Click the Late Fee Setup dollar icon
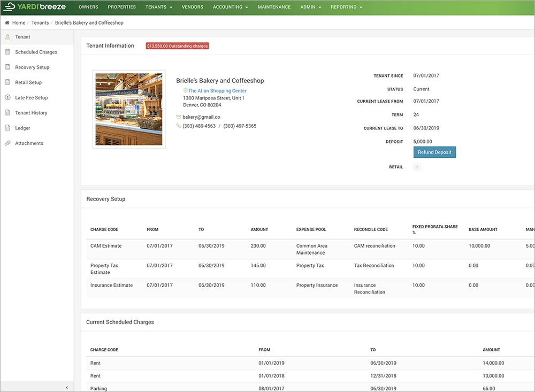 pos(7,98)
